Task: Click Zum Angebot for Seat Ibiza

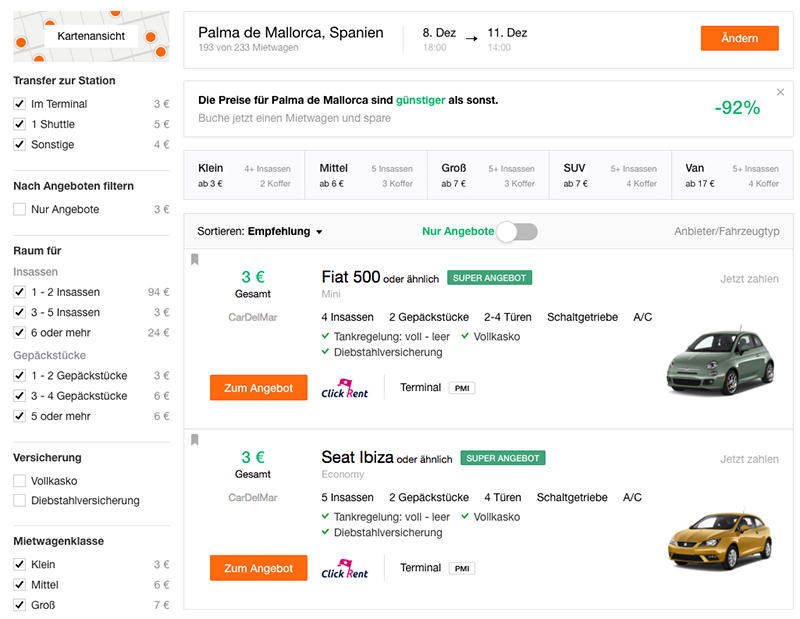Action: 259,568
